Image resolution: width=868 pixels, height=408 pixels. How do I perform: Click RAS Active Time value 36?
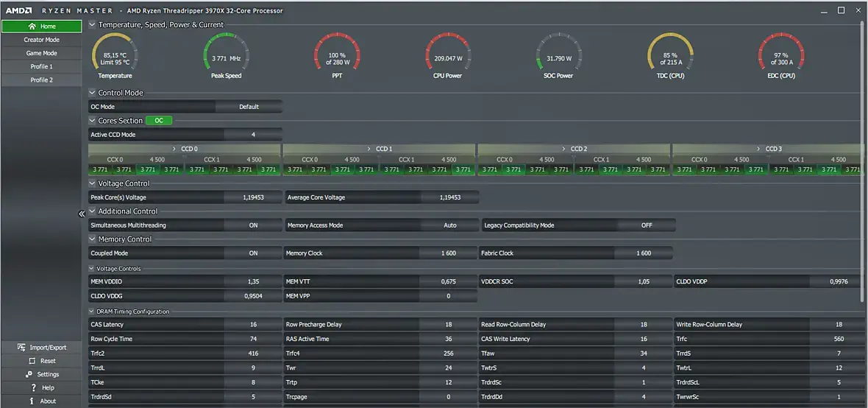coord(449,339)
